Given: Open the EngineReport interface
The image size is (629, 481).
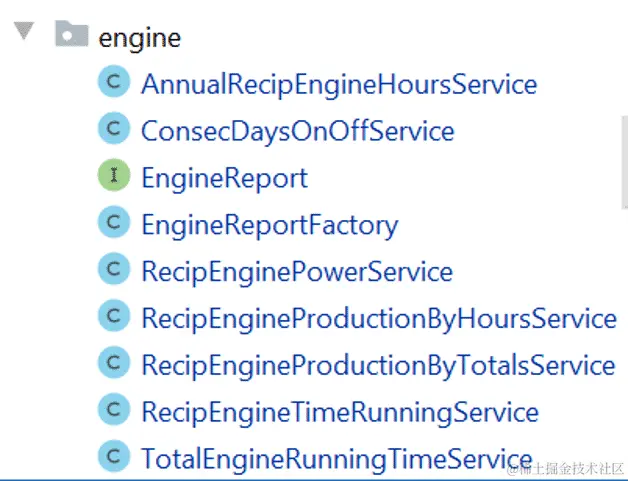Looking at the screenshot, I should coord(225,179).
